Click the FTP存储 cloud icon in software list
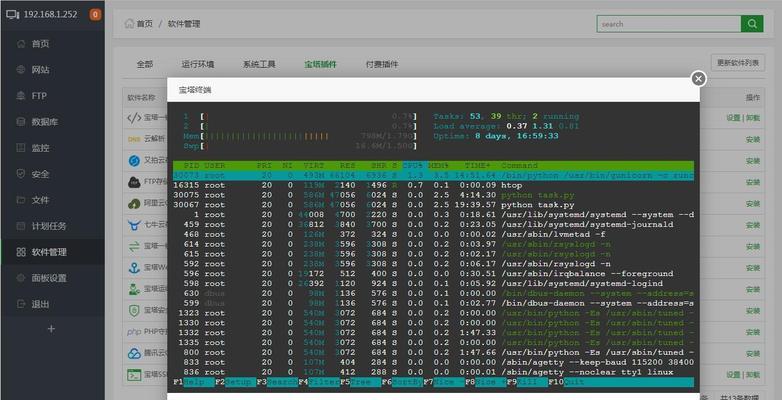 click(x=134, y=182)
